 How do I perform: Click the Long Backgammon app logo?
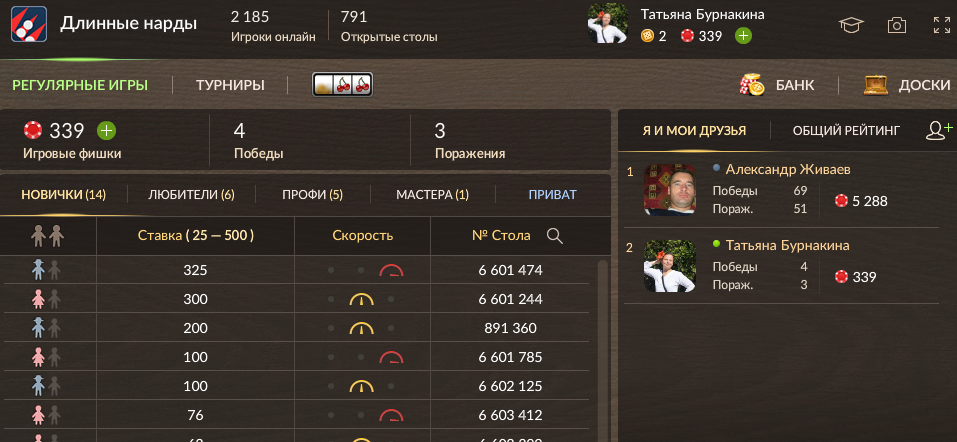click(29, 24)
